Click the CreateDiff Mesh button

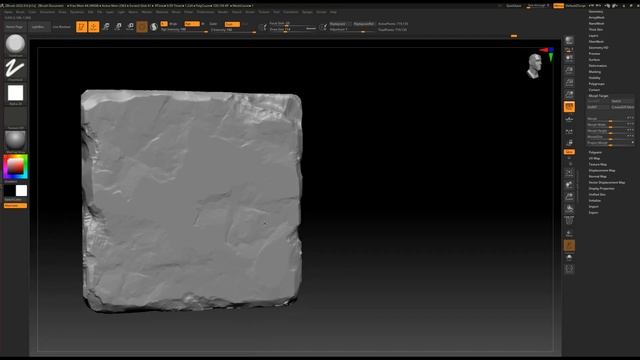(622, 107)
